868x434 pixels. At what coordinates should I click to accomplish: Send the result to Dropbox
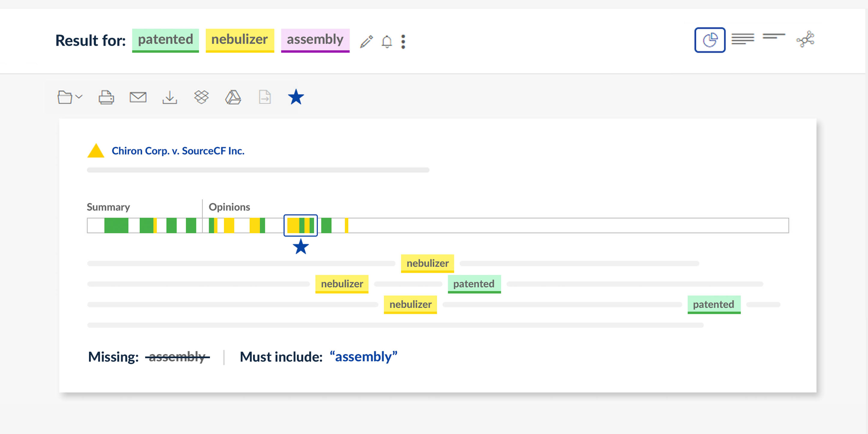coord(202,97)
